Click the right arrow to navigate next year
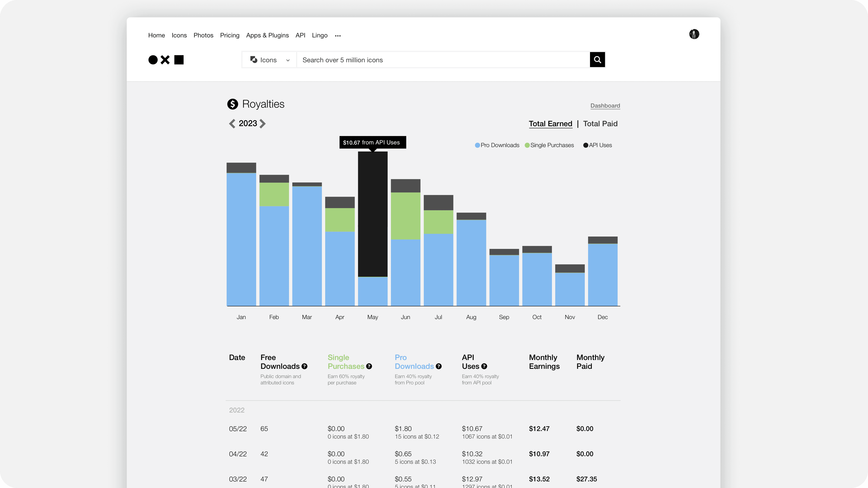 click(x=263, y=123)
